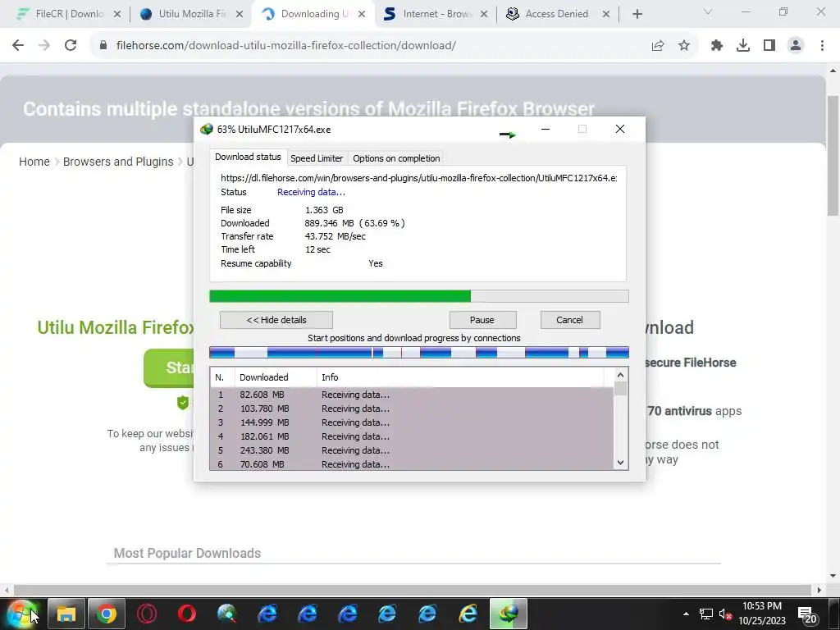
Task: Open Chrome from taskbar
Action: pos(107,614)
